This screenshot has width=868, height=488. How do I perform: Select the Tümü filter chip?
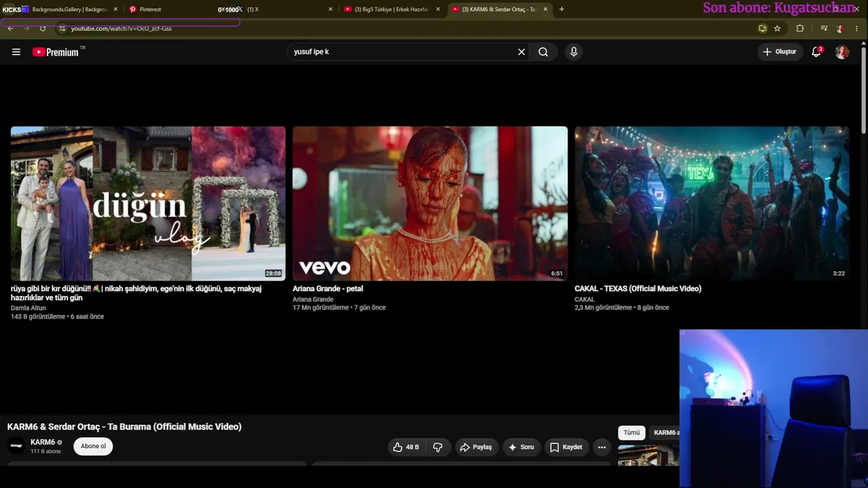pos(631,432)
